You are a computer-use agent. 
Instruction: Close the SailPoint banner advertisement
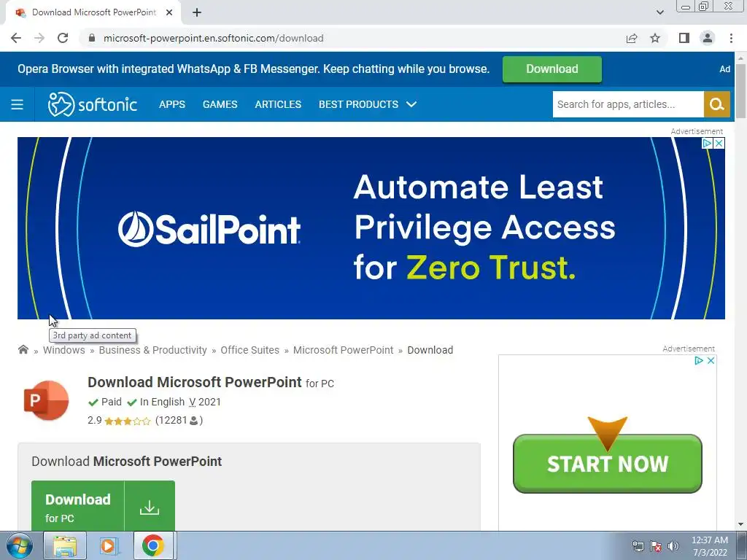pos(719,144)
